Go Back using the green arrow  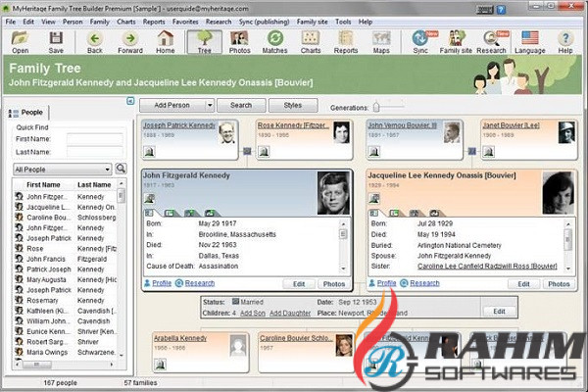coord(94,42)
